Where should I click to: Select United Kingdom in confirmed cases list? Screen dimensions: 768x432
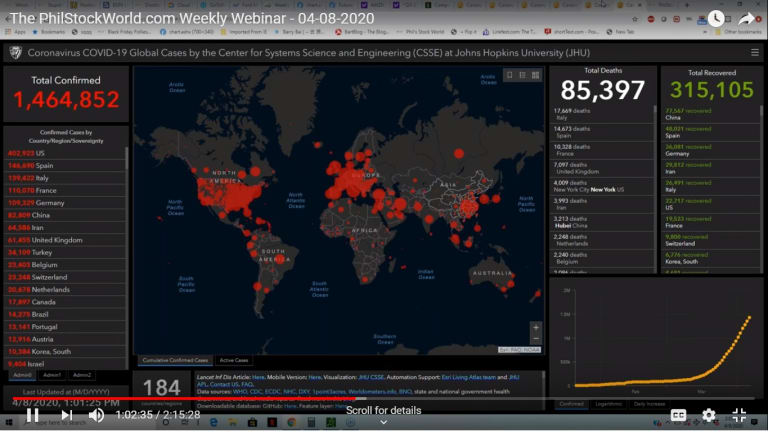pyautogui.click(x=65, y=240)
